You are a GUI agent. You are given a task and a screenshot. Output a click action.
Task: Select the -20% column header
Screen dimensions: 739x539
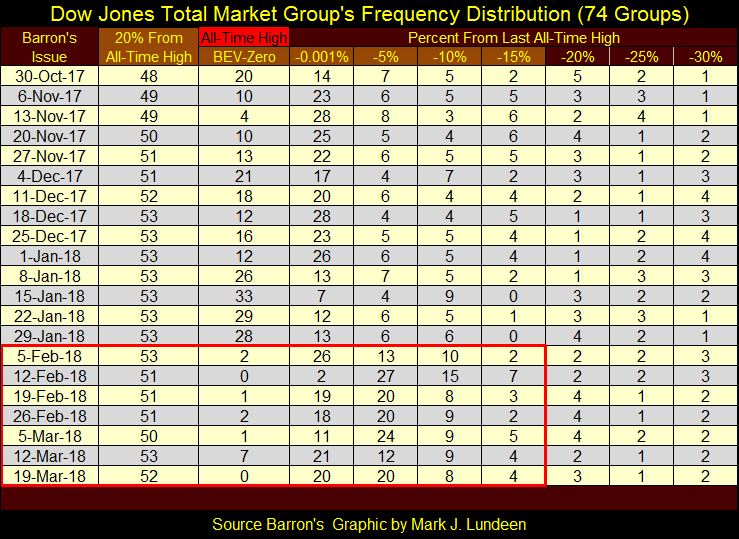click(x=575, y=56)
